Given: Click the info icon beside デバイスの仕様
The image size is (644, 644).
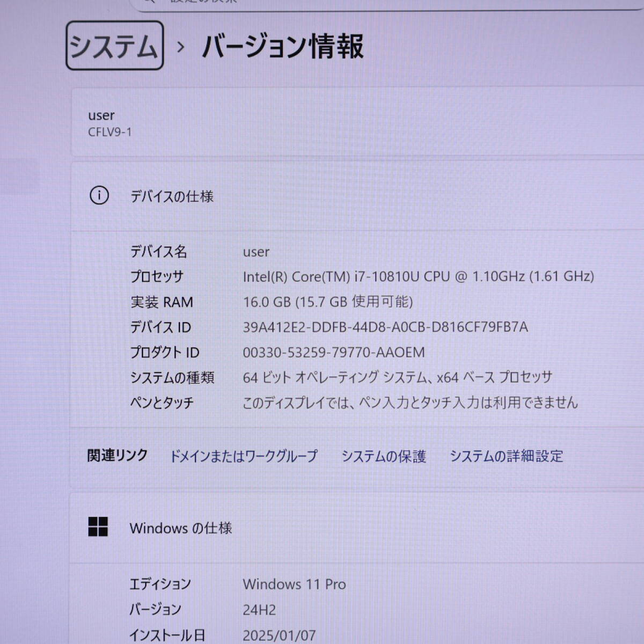Looking at the screenshot, I should tap(99, 196).
